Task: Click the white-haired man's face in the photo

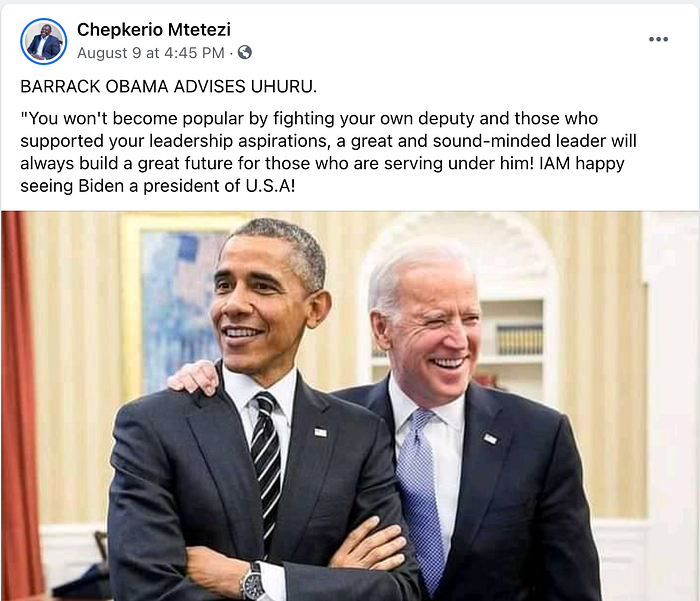Action: click(431, 330)
